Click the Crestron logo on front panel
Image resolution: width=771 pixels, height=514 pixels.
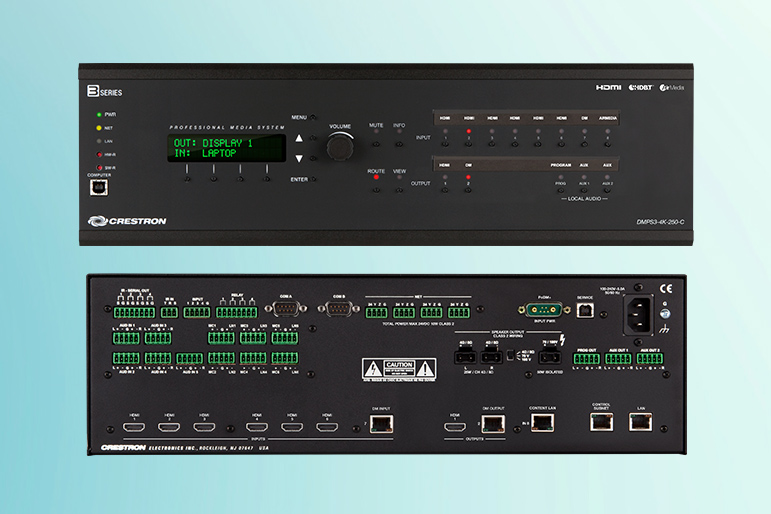[x=127, y=221]
